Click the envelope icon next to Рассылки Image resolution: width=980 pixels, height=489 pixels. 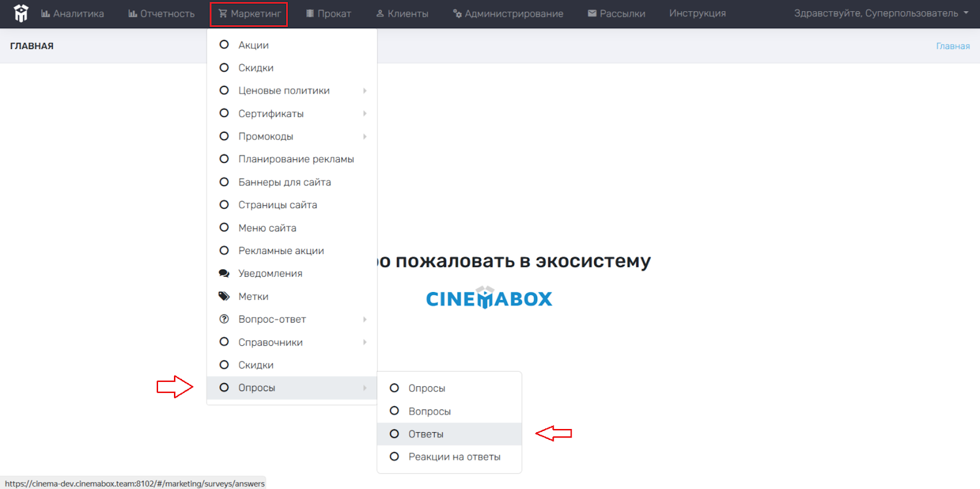[592, 13]
